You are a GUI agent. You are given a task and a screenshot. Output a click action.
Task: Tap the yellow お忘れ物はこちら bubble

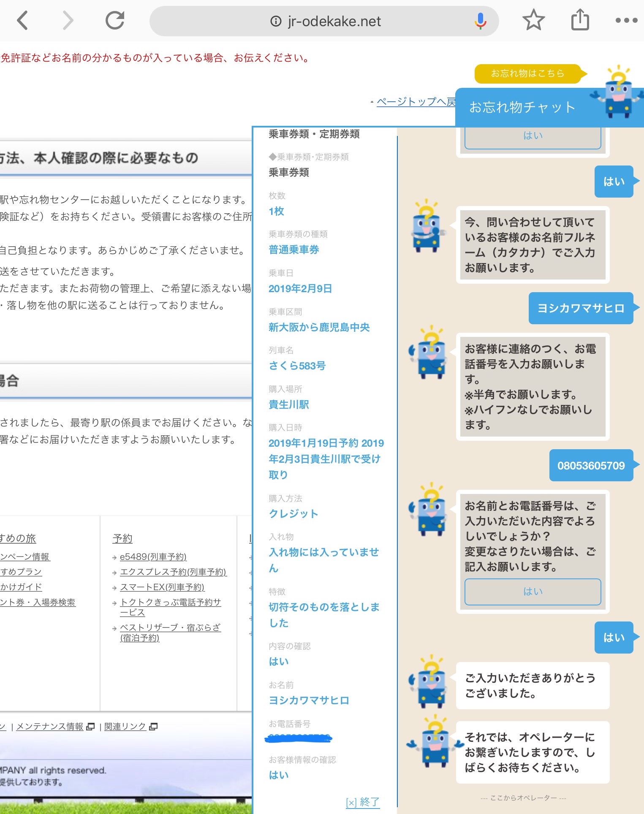coord(527,73)
